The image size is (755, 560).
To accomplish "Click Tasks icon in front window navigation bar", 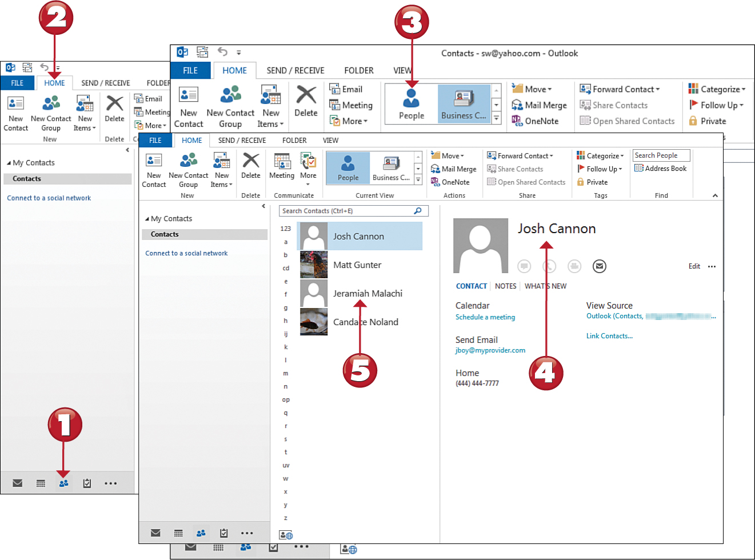I will 223,533.
